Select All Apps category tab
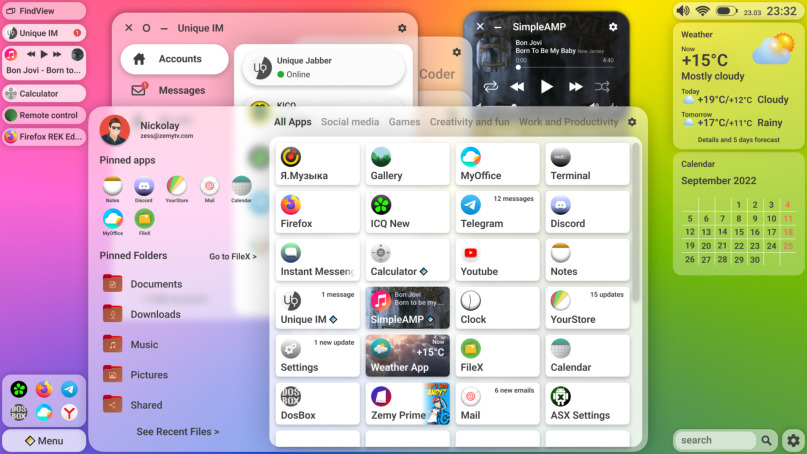Screen dimensions: 807x454 point(292,122)
